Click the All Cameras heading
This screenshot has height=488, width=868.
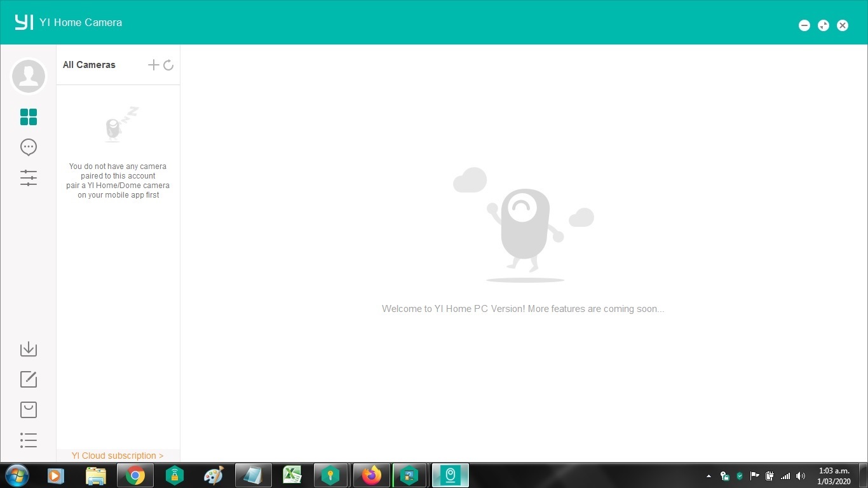pyautogui.click(x=89, y=65)
